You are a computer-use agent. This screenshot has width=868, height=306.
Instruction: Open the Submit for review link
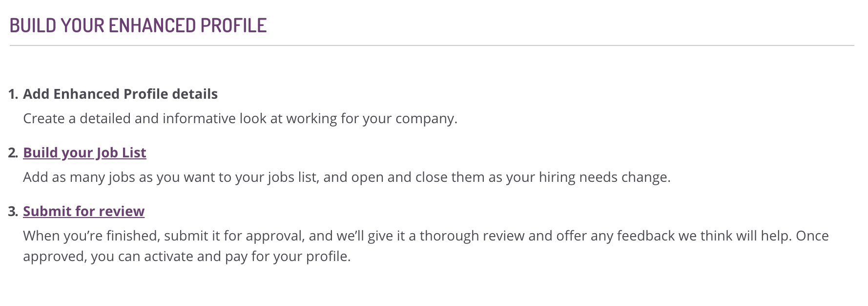click(83, 211)
